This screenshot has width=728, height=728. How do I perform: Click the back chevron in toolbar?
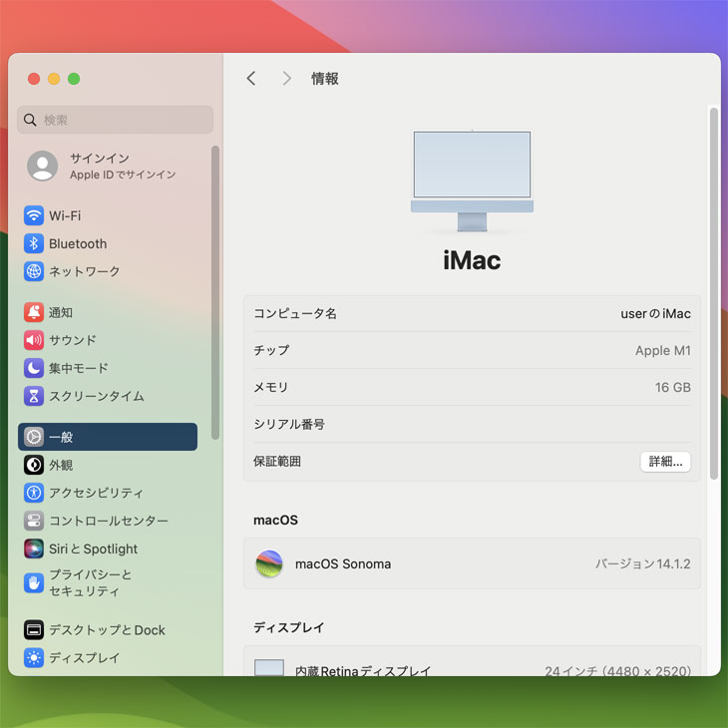251,79
